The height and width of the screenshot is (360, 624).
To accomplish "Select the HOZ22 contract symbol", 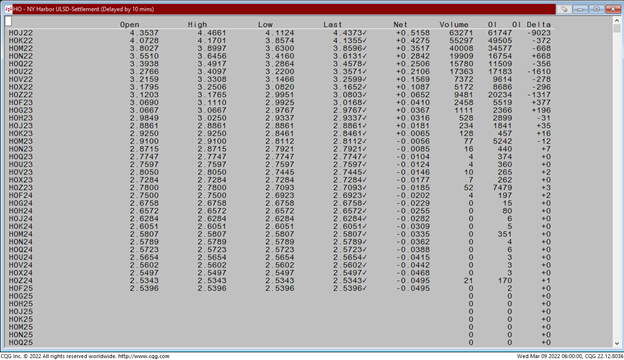I will (21, 95).
